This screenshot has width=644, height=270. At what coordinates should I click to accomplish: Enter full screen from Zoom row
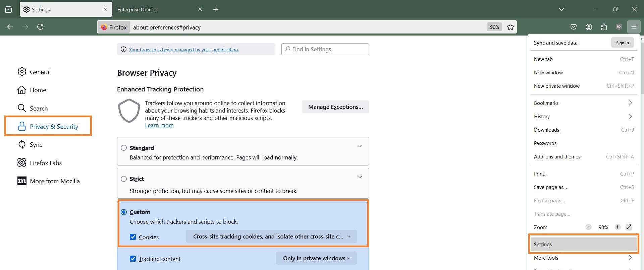point(629,227)
